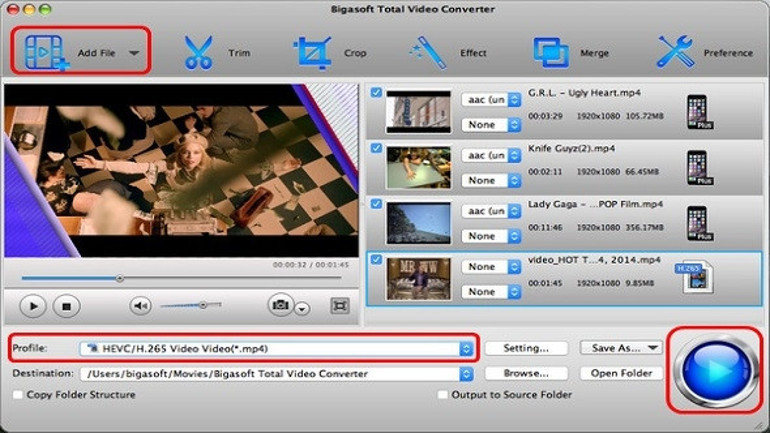The height and width of the screenshot is (433, 770).
Task: Click the Knife Guyz(2).mp4 filename
Action: 571,148
